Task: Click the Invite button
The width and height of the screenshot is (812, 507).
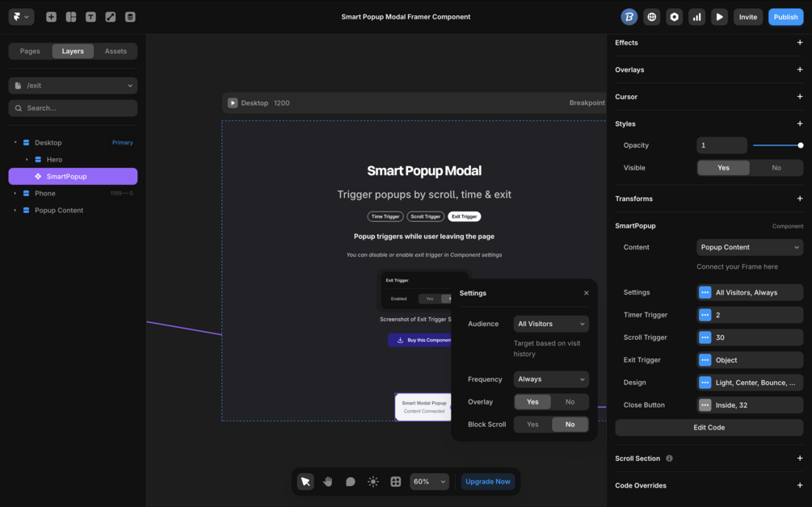Action: (x=748, y=17)
